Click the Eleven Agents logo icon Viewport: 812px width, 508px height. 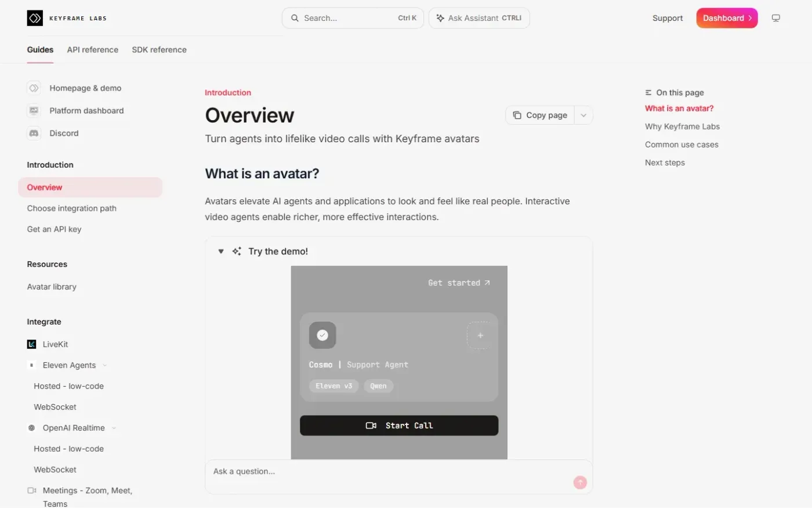tap(32, 365)
